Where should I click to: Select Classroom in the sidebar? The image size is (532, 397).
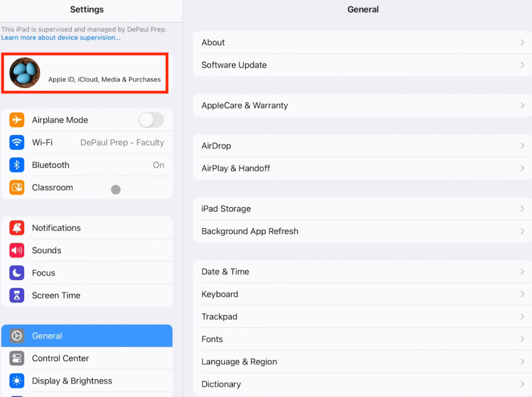pyautogui.click(x=87, y=187)
